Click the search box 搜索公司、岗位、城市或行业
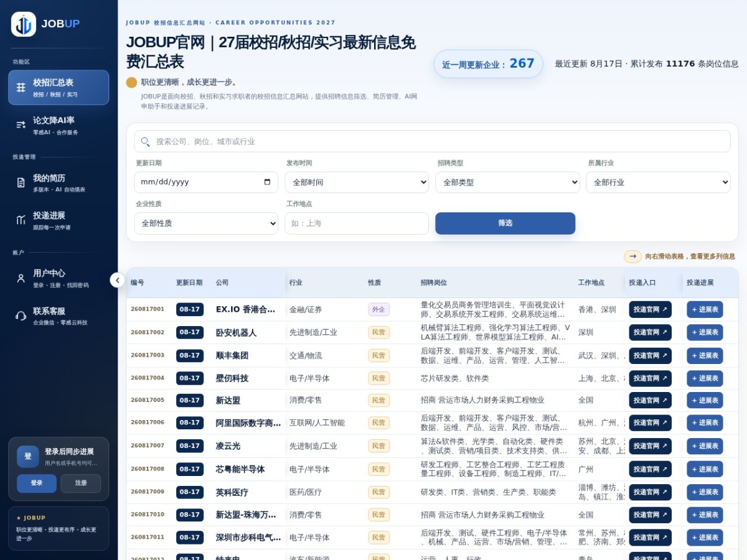Image resolution: width=747 pixels, height=560 pixels. click(x=432, y=141)
